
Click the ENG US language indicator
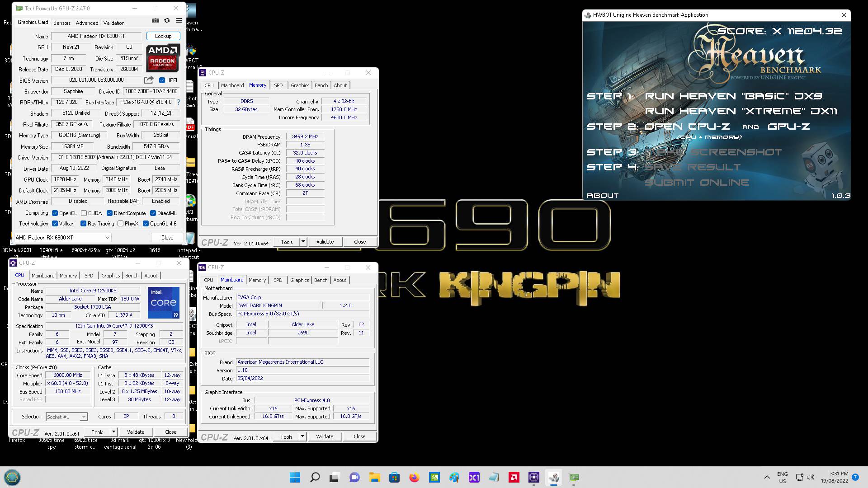pyautogui.click(x=783, y=477)
